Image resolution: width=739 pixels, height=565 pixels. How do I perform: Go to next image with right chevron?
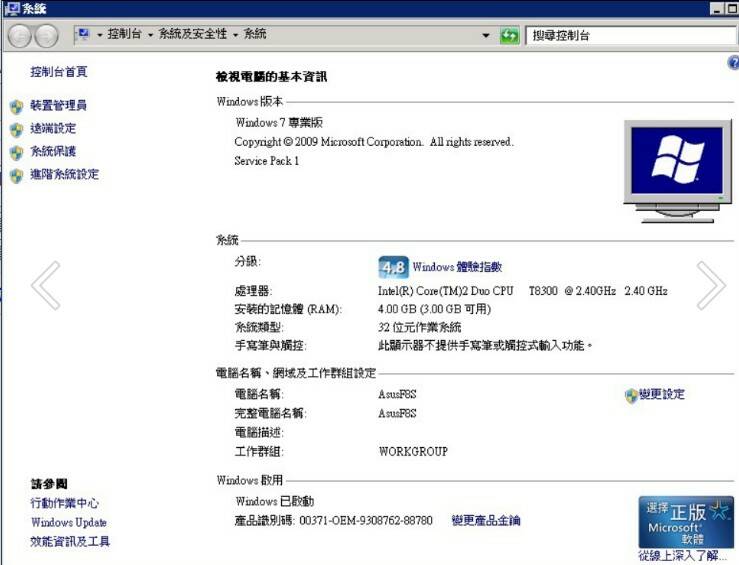711,285
